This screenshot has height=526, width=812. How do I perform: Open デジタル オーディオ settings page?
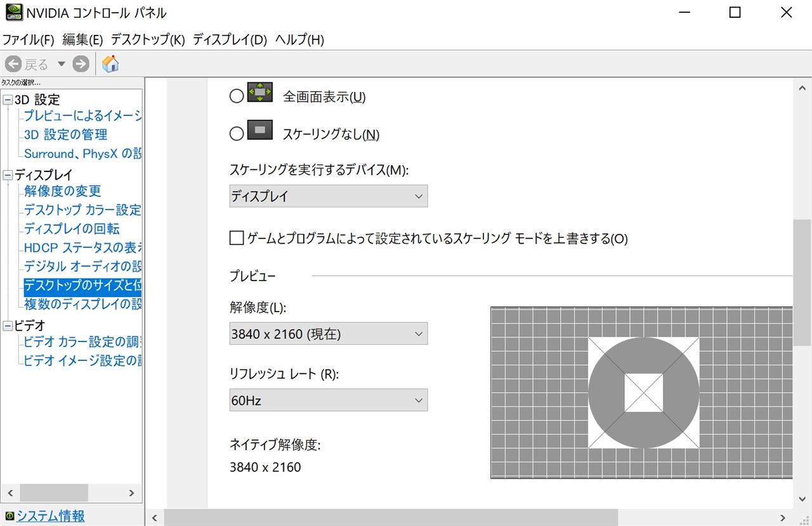(x=82, y=266)
